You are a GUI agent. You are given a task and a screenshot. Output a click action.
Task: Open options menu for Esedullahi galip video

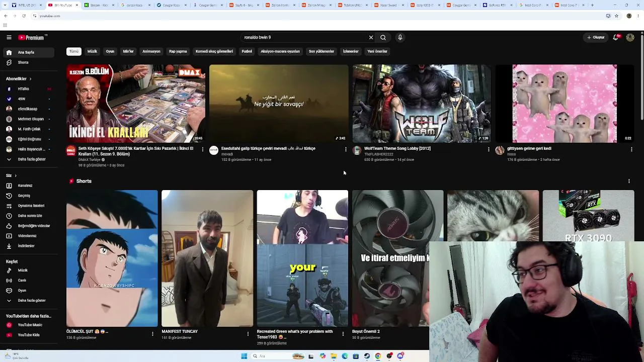346,149
